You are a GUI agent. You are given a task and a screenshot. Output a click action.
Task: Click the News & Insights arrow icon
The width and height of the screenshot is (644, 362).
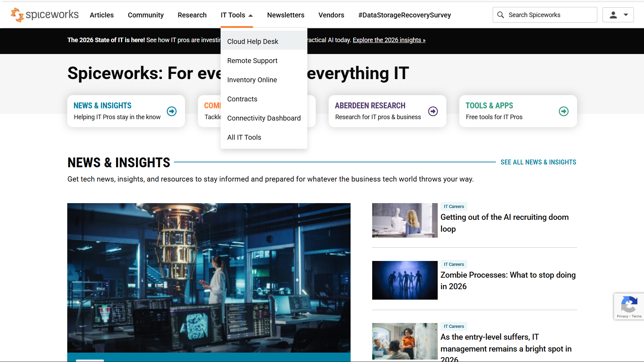pyautogui.click(x=171, y=111)
